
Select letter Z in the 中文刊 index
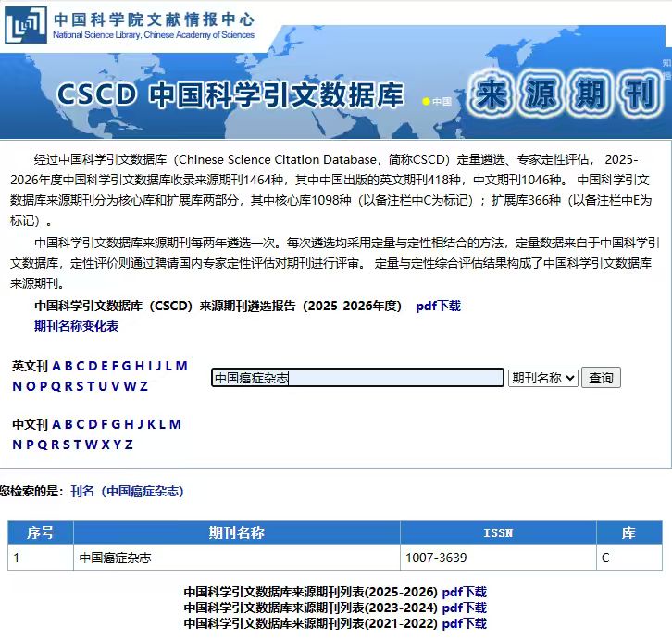[x=129, y=445]
